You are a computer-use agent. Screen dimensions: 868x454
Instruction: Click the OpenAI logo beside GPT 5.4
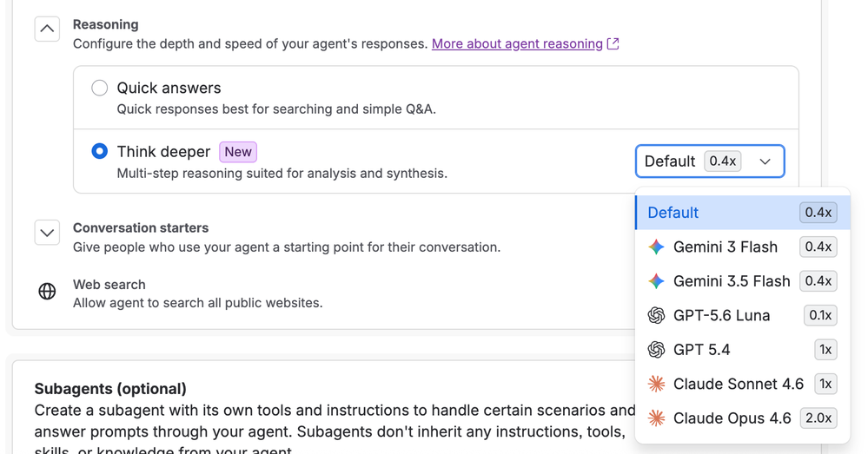[656, 350]
